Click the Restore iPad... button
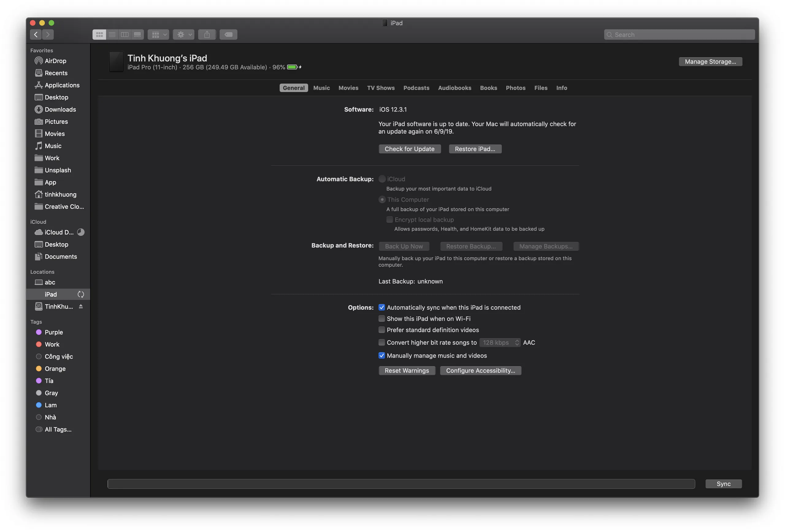This screenshot has width=785, height=532. (x=475, y=149)
